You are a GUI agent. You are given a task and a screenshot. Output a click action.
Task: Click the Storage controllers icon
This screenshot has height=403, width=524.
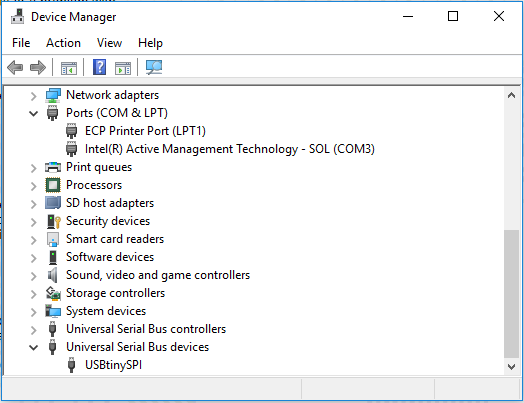53,293
